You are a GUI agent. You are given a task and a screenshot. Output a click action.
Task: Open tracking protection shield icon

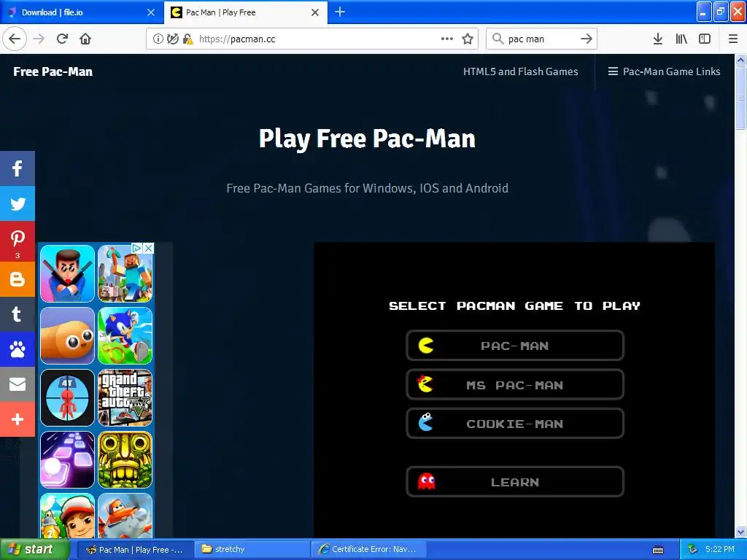(173, 39)
